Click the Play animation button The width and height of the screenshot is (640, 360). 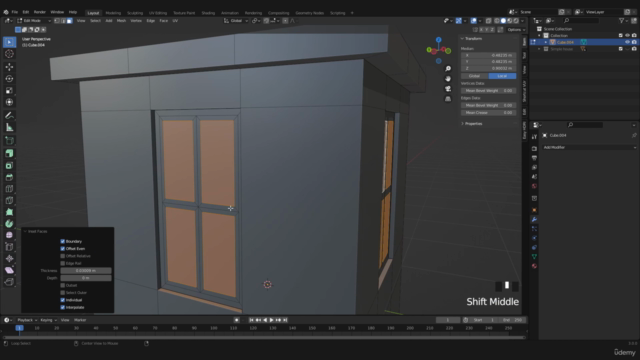coord(271,320)
